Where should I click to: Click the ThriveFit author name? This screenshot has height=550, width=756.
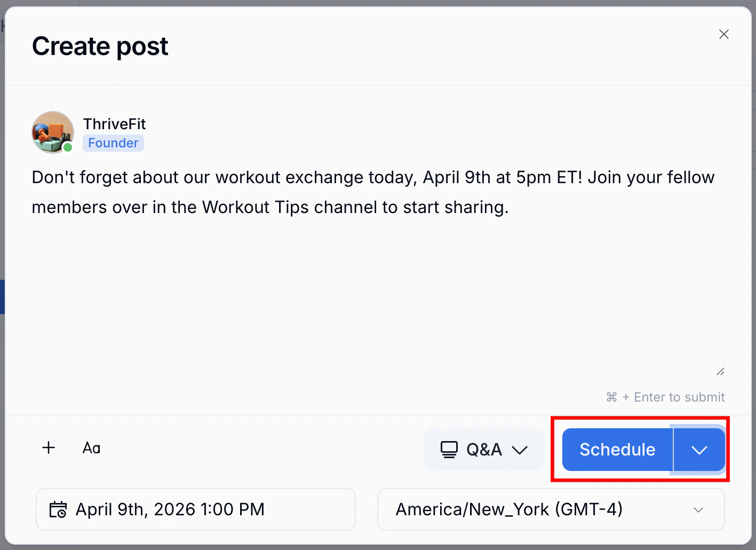click(x=114, y=123)
